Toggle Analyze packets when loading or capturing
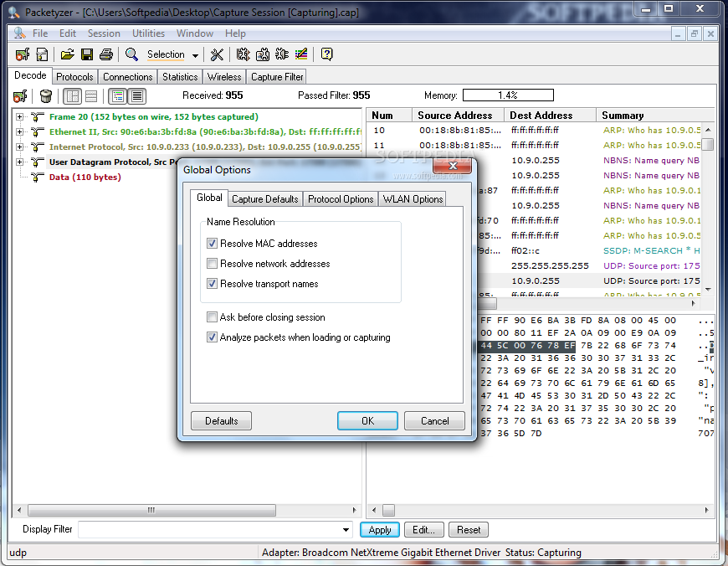 click(212, 337)
